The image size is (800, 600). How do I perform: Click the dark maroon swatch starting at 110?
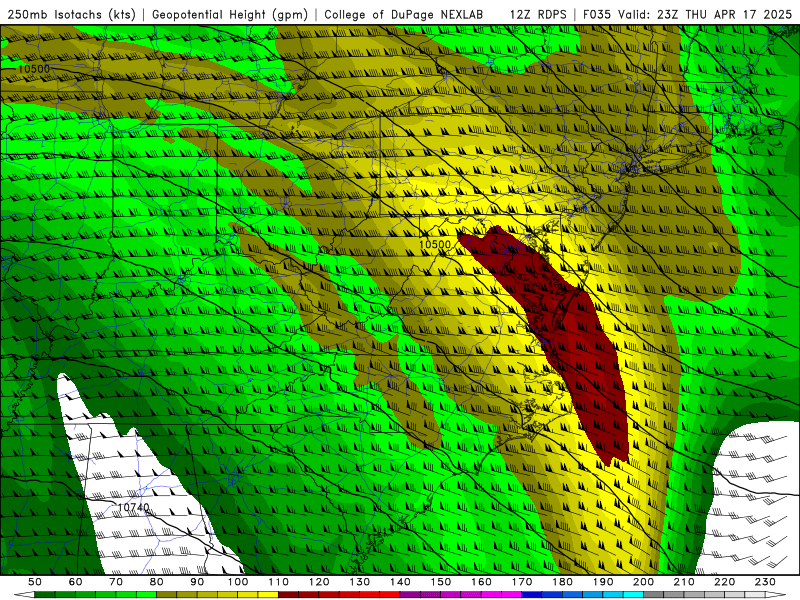[289, 595]
